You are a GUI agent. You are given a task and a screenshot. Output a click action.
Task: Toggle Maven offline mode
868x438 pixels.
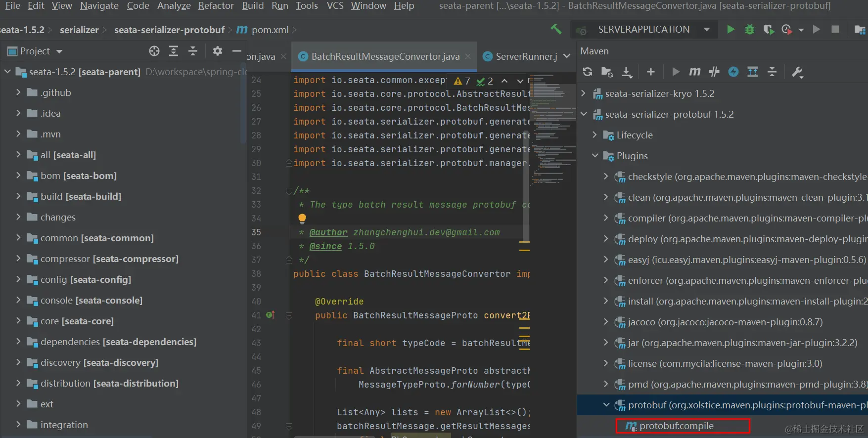714,72
